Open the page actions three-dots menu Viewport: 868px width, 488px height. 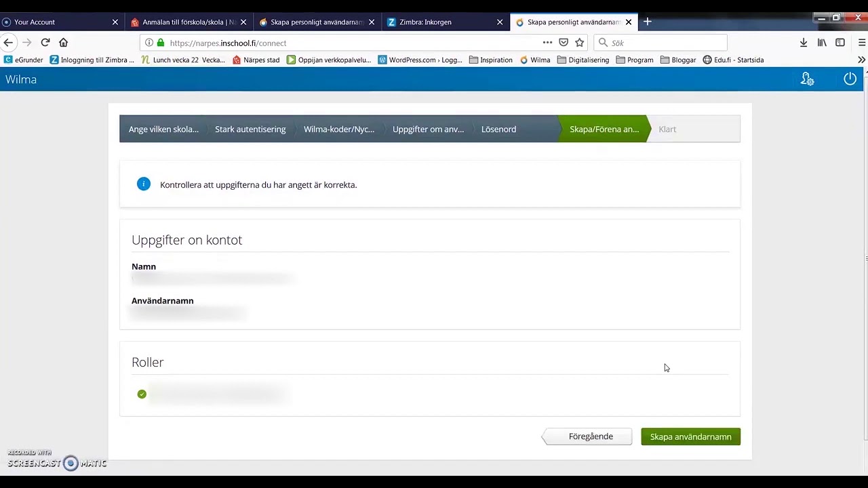tap(547, 43)
